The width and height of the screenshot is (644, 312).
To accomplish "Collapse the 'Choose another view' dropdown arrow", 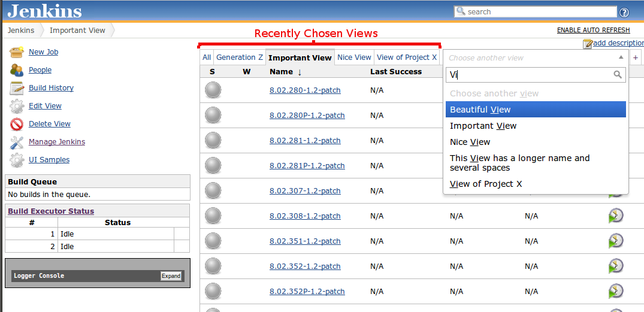I will 621,57.
